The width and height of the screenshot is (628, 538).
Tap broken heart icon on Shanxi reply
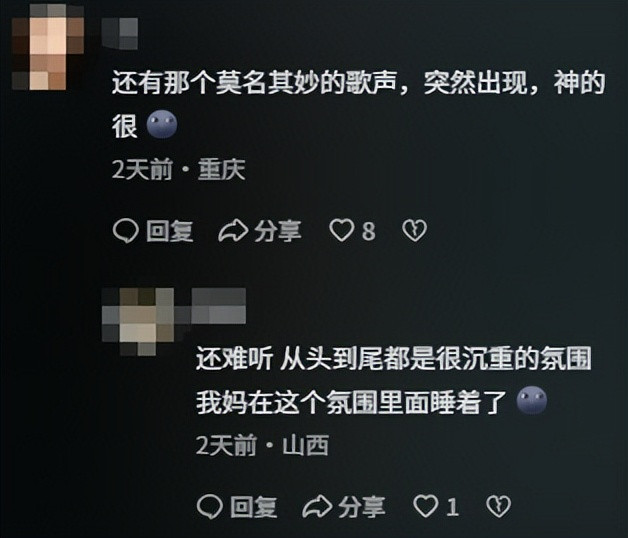pyautogui.click(x=499, y=506)
